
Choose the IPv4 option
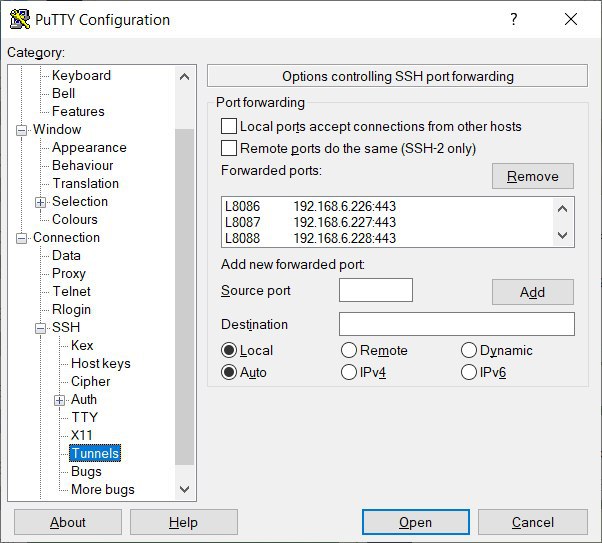tap(349, 372)
